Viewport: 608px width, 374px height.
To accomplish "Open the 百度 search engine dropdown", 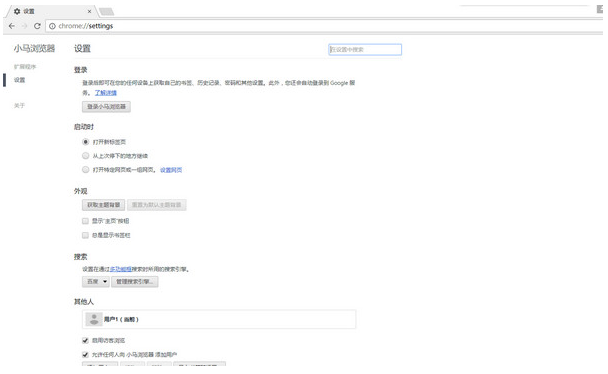I will click(x=96, y=281).
